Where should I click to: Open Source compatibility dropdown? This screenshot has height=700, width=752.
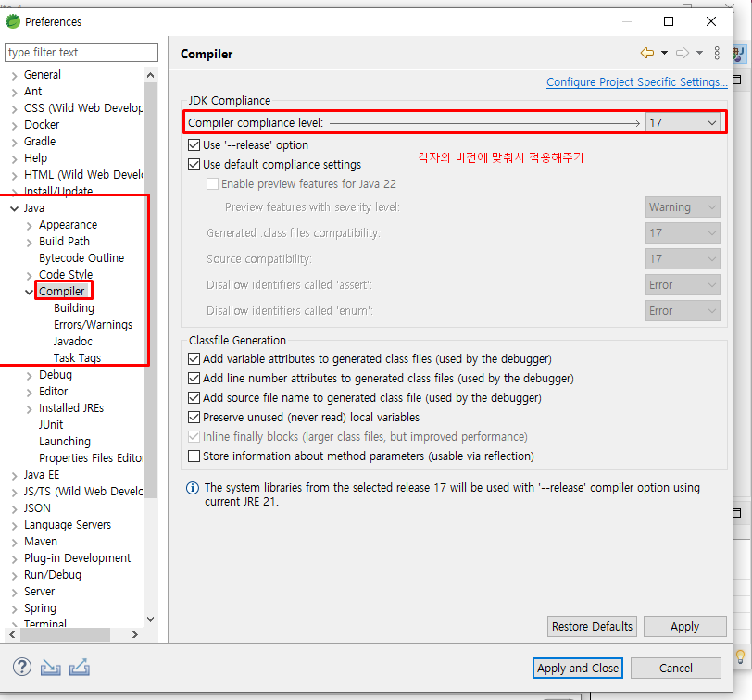(x=683, y=259)
